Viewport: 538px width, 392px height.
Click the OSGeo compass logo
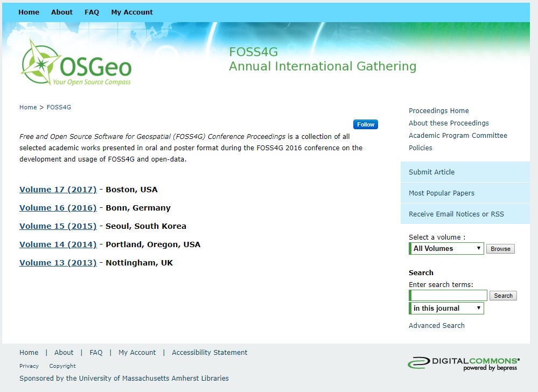(76, 63)
